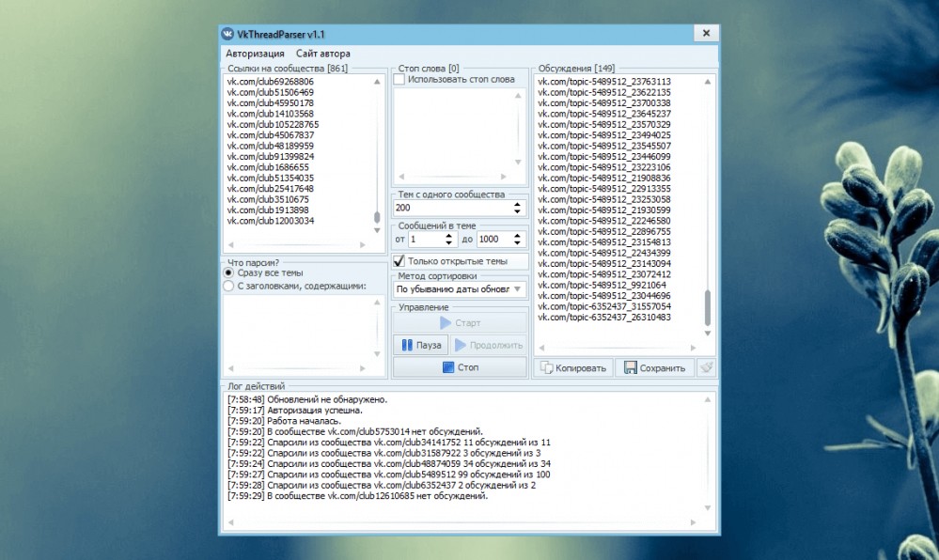Toggle Только открытые темы checkbox
Screen dimensions: 939x560
(399, 261)
